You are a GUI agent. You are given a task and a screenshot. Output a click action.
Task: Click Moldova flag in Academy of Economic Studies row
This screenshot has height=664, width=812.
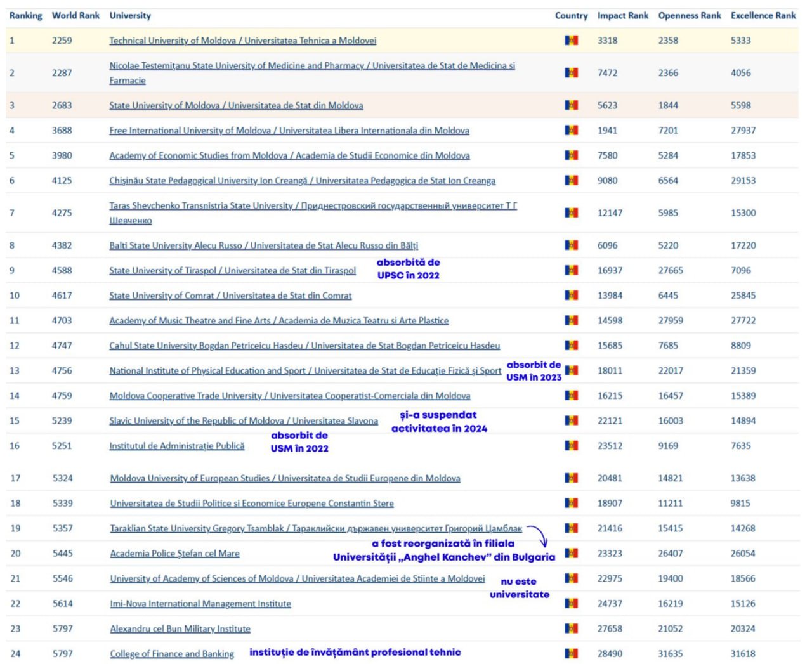click(572, 155)
